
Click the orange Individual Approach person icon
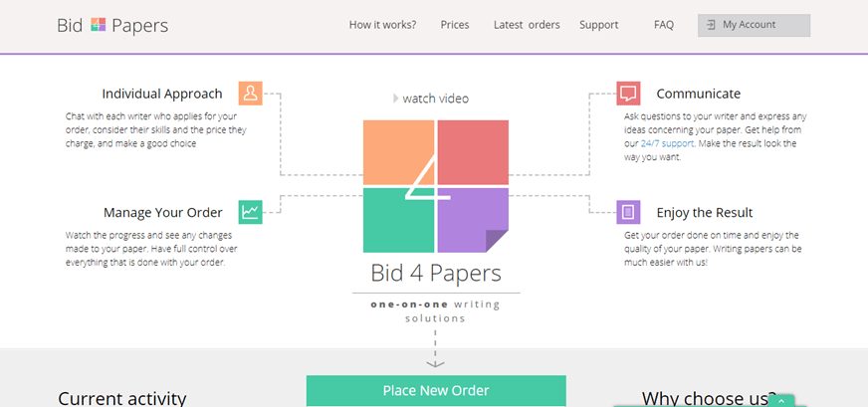pos(250,93)
